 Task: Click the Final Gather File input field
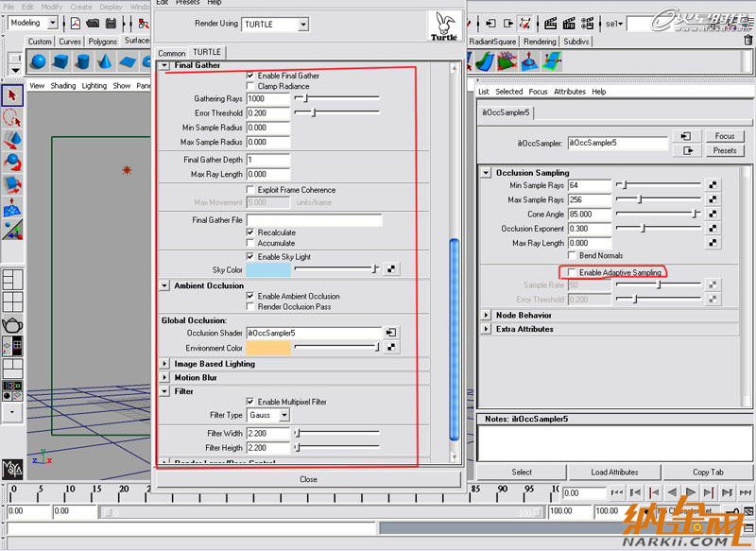[x=315, y=220]
